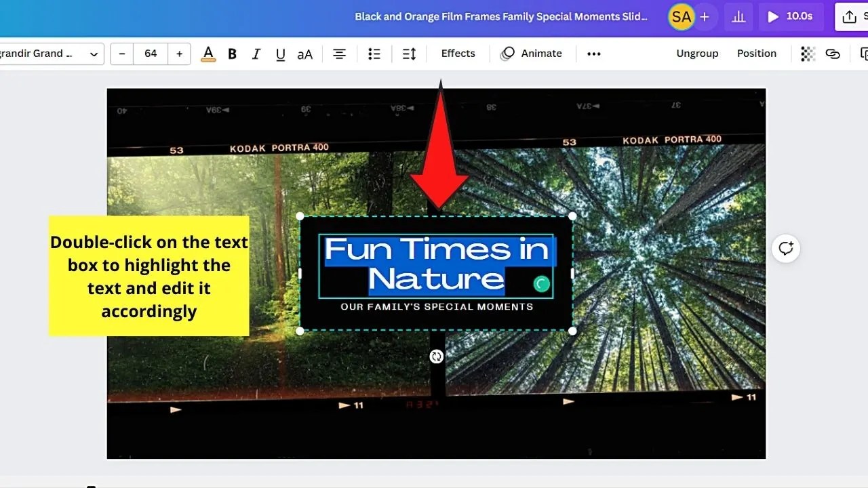Open the text alignment options

tap(339, 54)
